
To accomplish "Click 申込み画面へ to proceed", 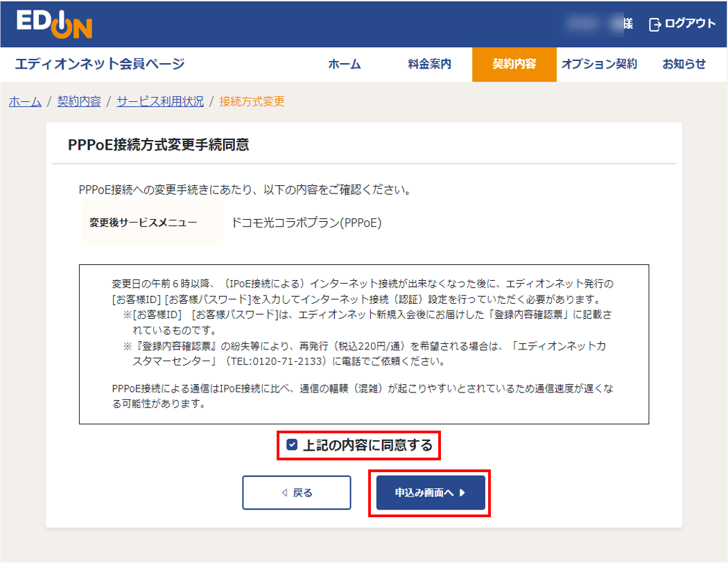I will coord(431,492).
